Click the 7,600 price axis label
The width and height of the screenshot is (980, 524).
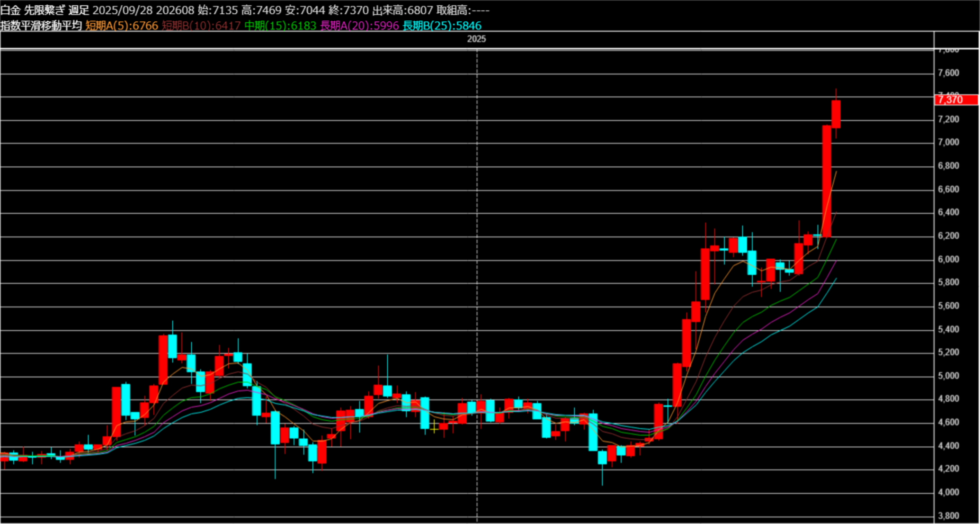tap(948, 72)
